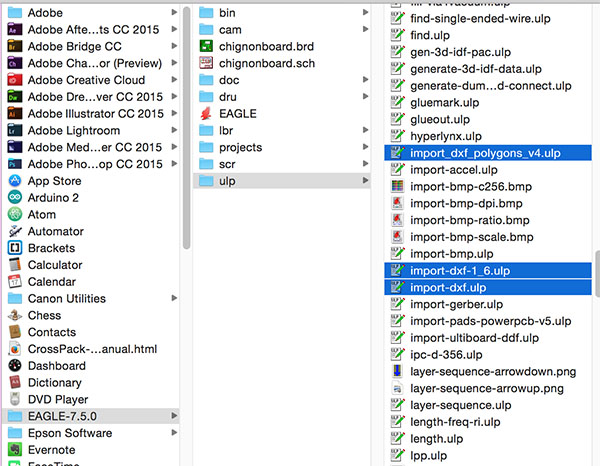
Task: Click the ulp file list scrollbar
Action: point(597,274)
